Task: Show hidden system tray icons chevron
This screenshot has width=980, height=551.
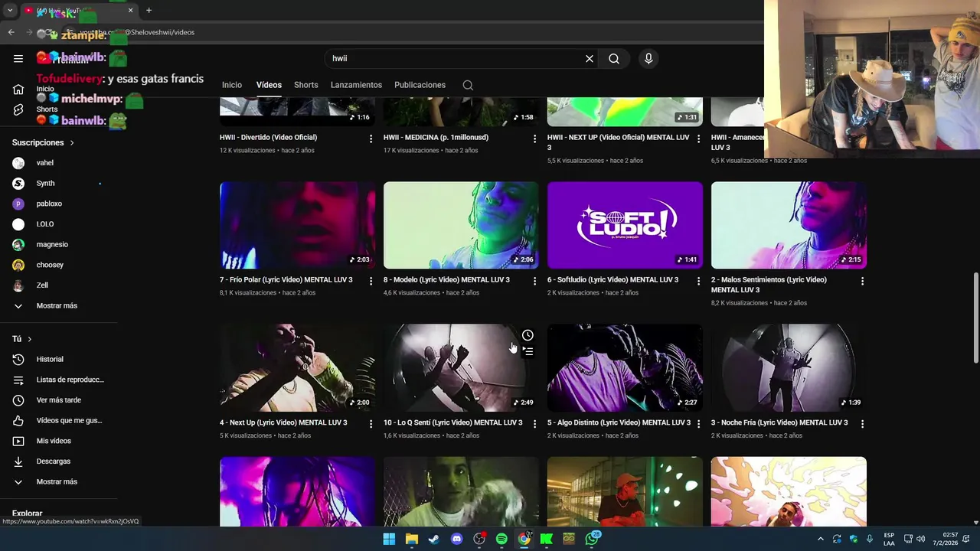Action: tap(821, 539)
